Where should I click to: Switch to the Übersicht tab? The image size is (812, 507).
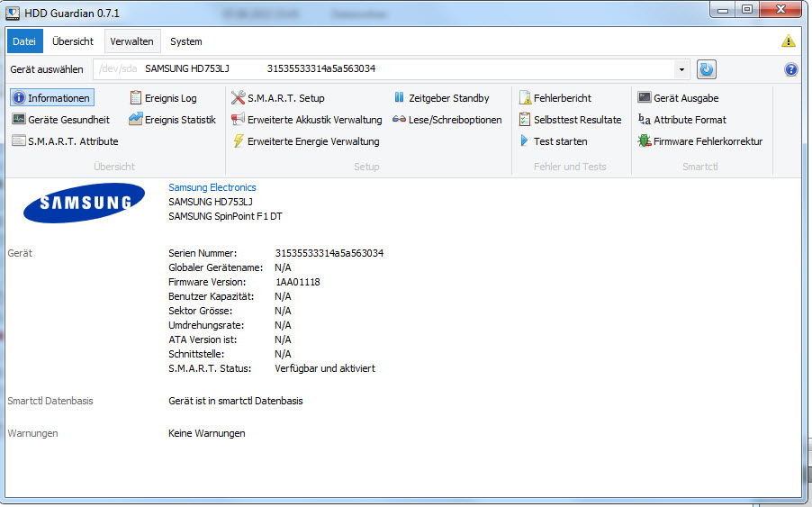pyautogui.click(x=73, y=41)
